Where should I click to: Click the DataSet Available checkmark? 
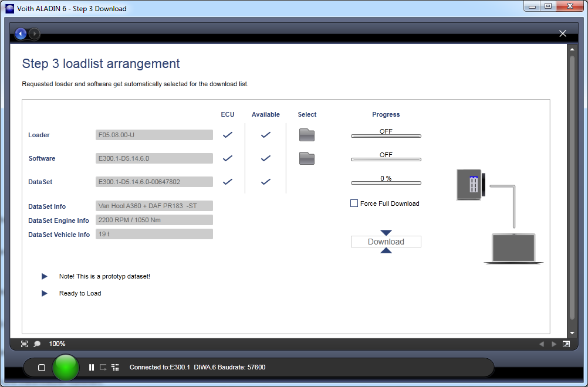pyautogui.click(x=266, y=182)
